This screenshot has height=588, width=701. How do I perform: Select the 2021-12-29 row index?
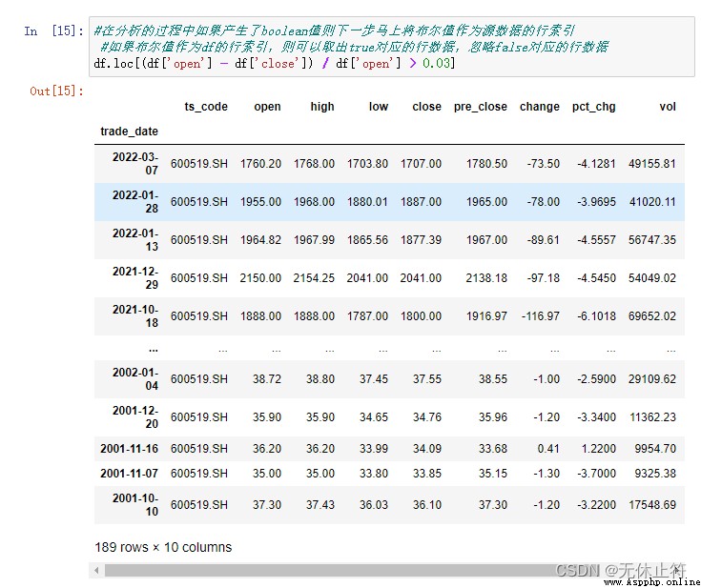(x=135, y=277)
